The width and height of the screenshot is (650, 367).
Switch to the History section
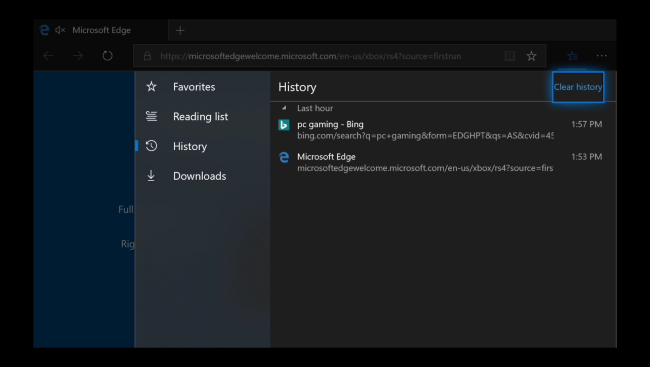tap(203, 146)
